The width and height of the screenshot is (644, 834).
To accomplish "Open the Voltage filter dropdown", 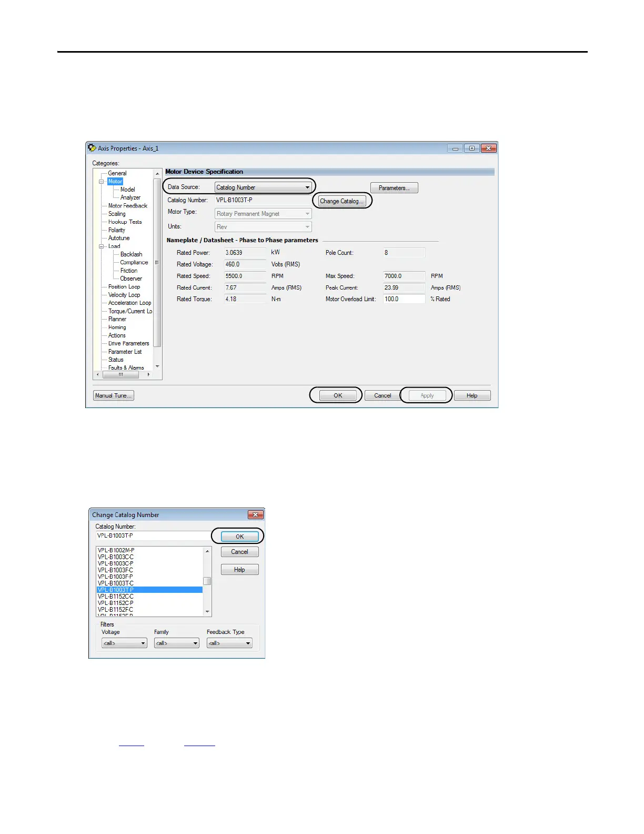I will point(124,643).
